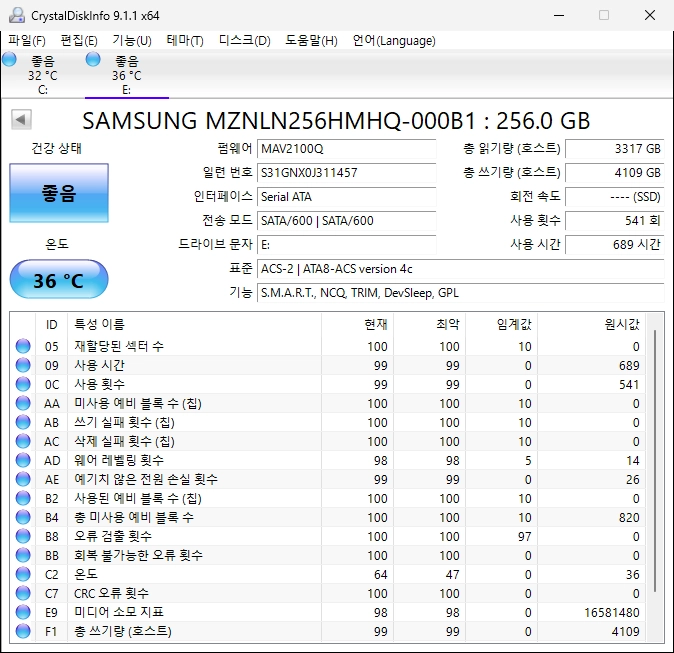Minimize the CrystalDiskInfo window
This screenshot has width=674, height=653.
click(559, 15)
